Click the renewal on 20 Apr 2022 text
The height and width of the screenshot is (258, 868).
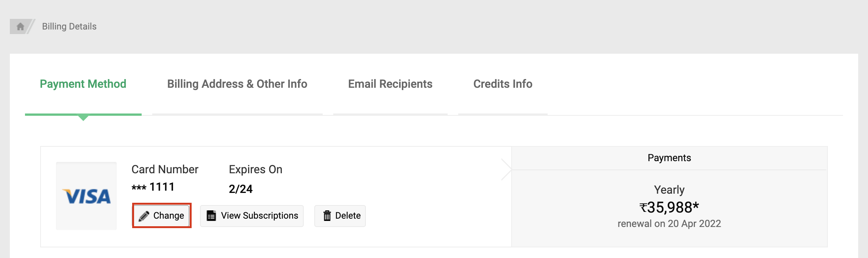point(669,224)
